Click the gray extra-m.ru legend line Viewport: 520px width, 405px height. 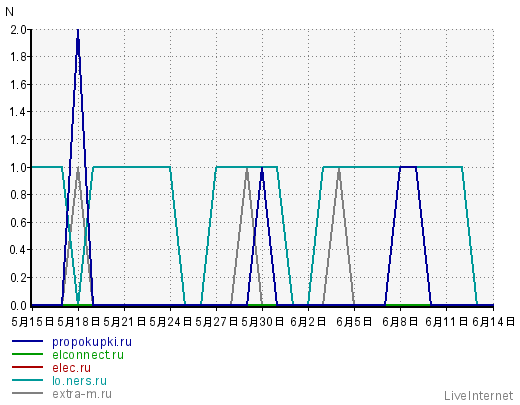click(27, 393)
